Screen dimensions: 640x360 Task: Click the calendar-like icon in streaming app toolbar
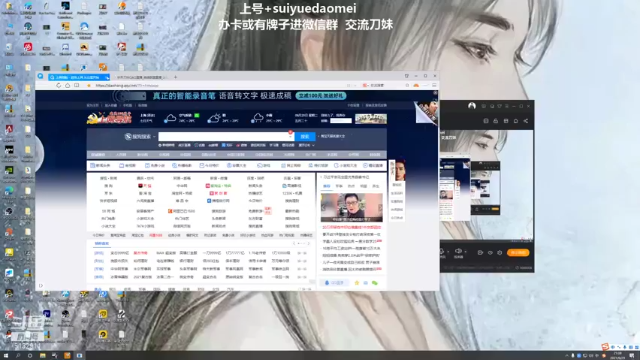(506, 121)
